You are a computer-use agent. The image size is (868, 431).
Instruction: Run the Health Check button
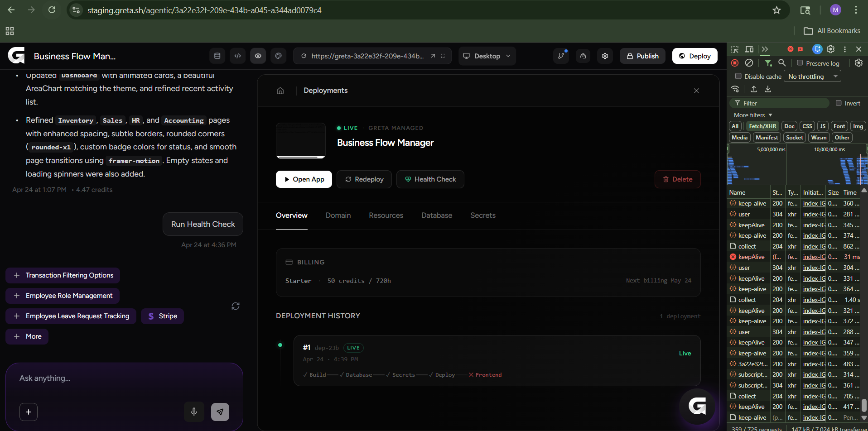click(430, 179)
